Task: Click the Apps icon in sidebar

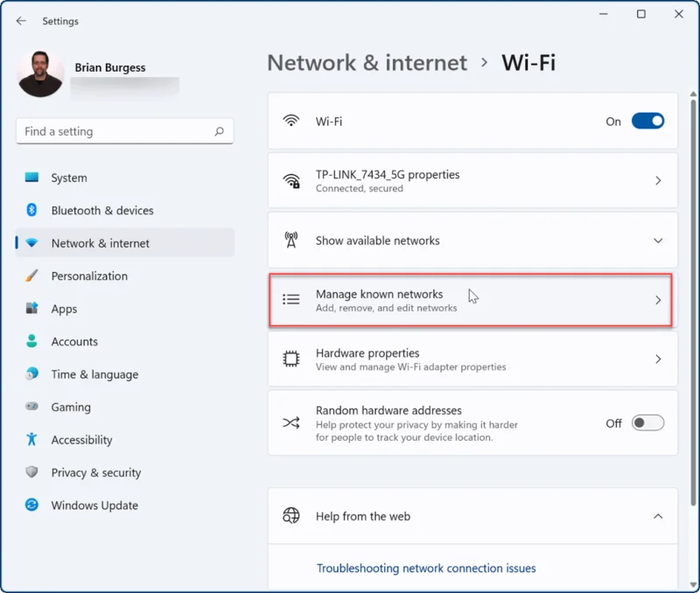Action: point(31,309)
